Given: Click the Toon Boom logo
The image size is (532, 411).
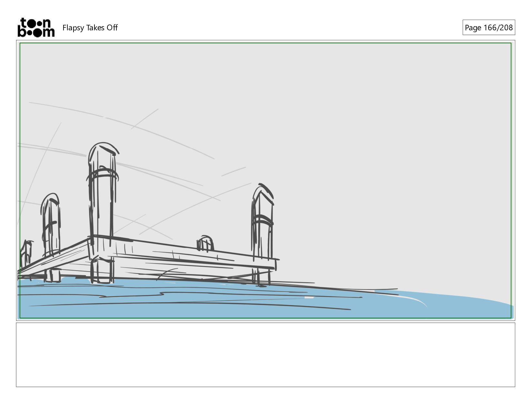Looking at the screenshot, I should point(36,27).
